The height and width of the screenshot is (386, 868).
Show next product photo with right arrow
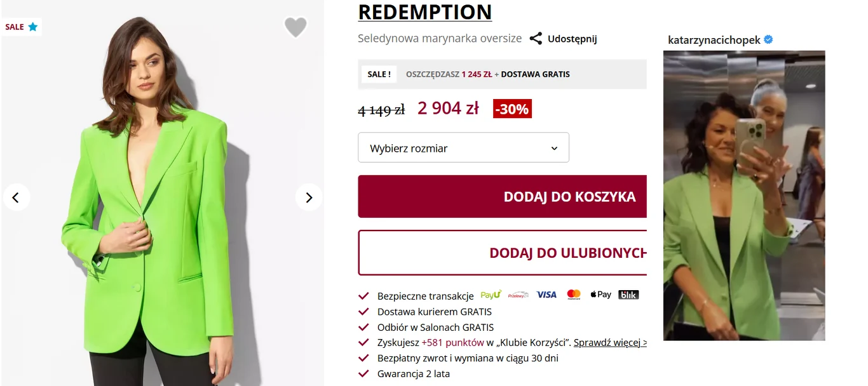pyautogui.click(x=309, y=197)
